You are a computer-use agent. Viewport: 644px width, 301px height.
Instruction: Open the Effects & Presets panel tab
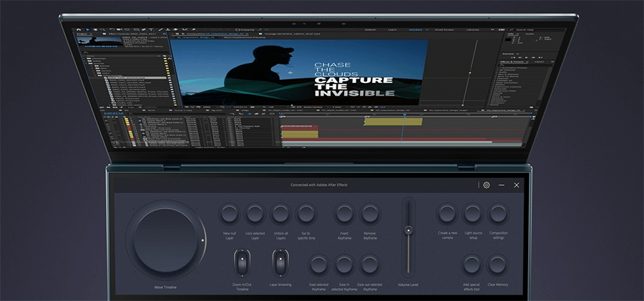(x=512, y=62)
